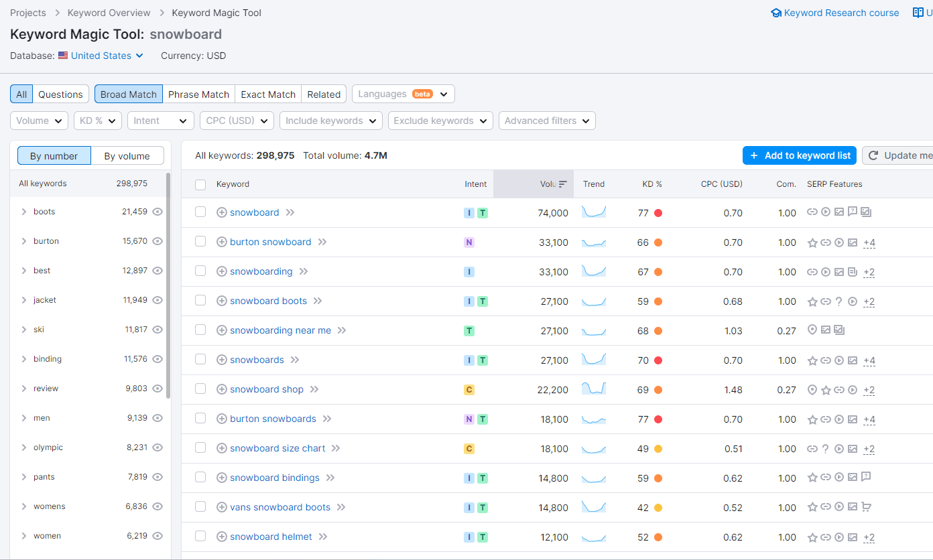933x560 pixels.
Task: Click the video carousel icon for snowboard SERP features
Action: click(825, 212)
